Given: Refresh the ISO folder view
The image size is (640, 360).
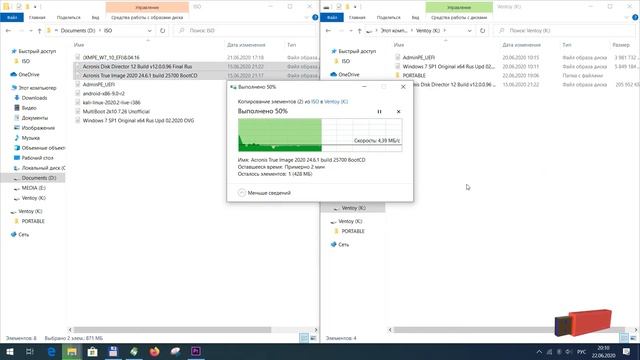Looking at the screenshot, I should (162, 31).
